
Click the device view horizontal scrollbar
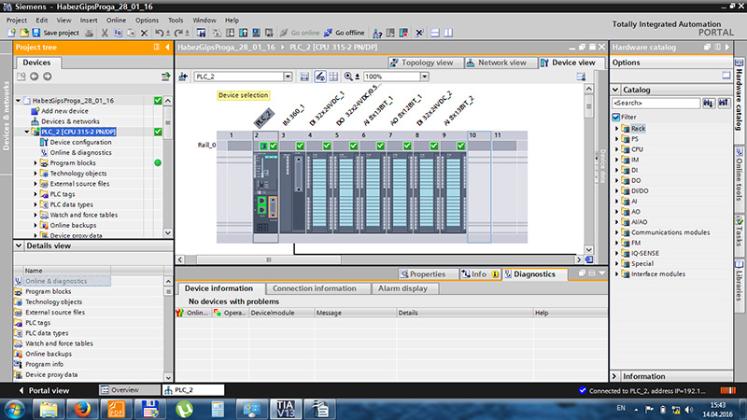(x=268, y=260)
